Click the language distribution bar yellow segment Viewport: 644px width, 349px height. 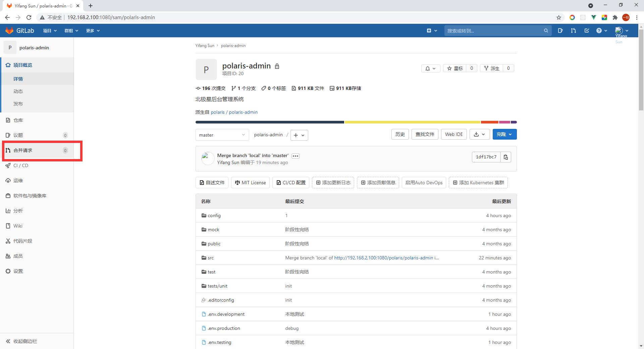pos(412,122)
